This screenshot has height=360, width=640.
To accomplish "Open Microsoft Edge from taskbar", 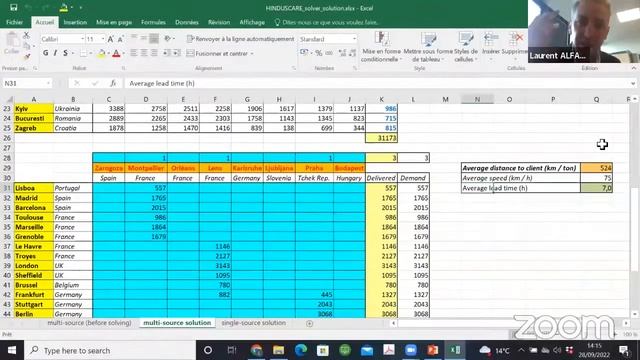I will pos(301,350).
